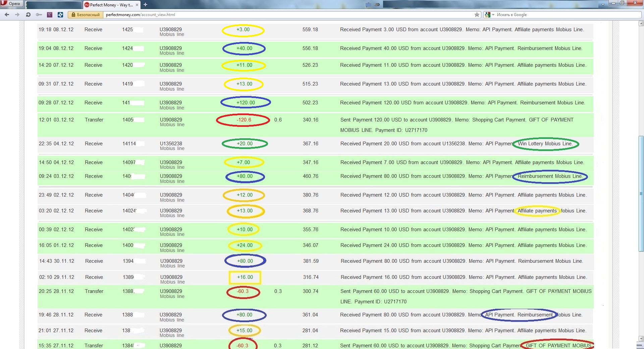This screenshot has height=349, width=644.
Task: Click the balance 502.23
Action: [x=310, y=103]
